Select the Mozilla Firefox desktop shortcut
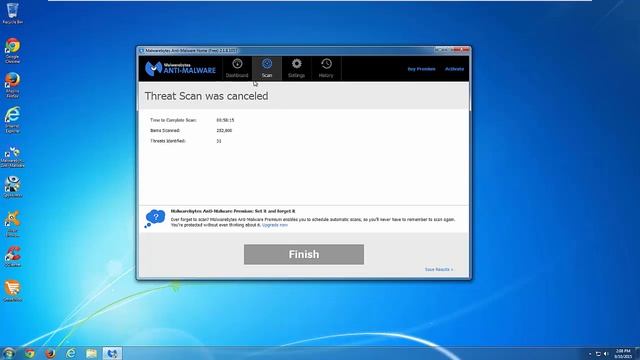 [x=13, y=85]
